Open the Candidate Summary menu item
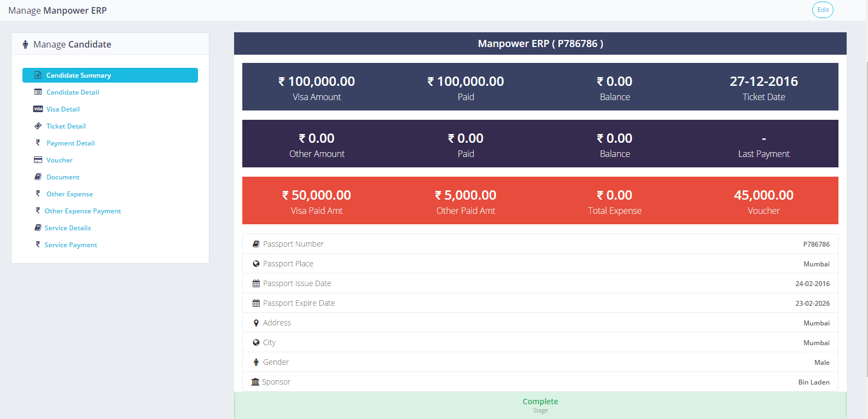Screen dimensions: 868x419 (x=110, y=75)
